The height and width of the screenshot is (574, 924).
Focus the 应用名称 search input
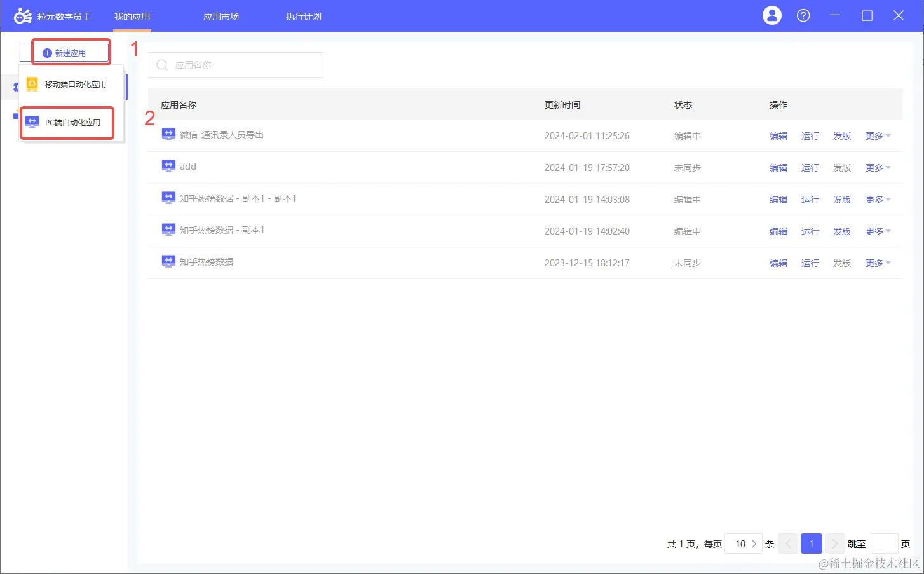(236, 65)
